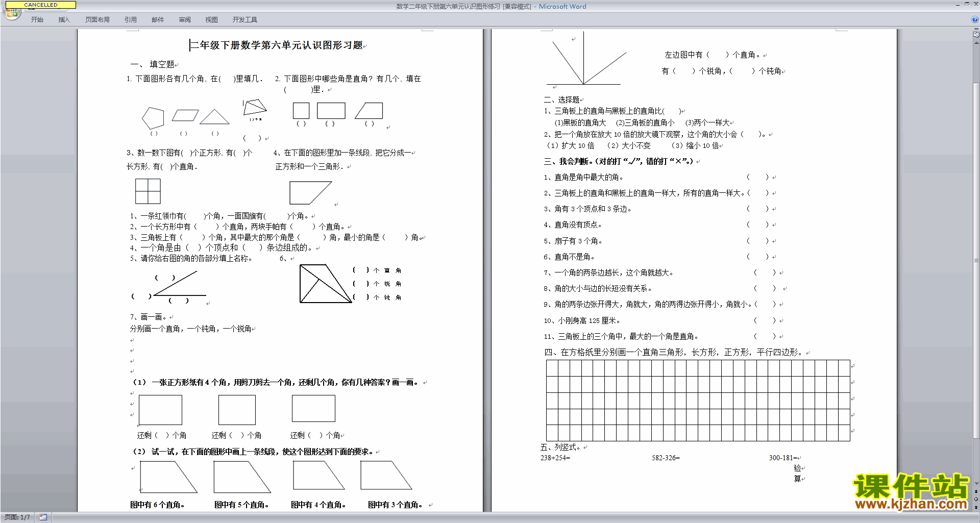Click the grid paper table in section 四
The width and height of the screenshot is (980, 523).
click(698, 401)
